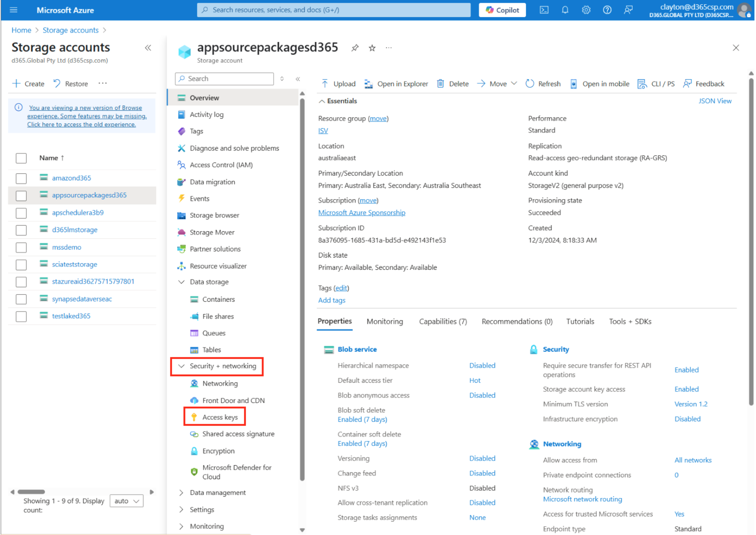Click Open in Explorer
Image resolution: width=756 pixels, height=535 pixels.
(396, 84)
